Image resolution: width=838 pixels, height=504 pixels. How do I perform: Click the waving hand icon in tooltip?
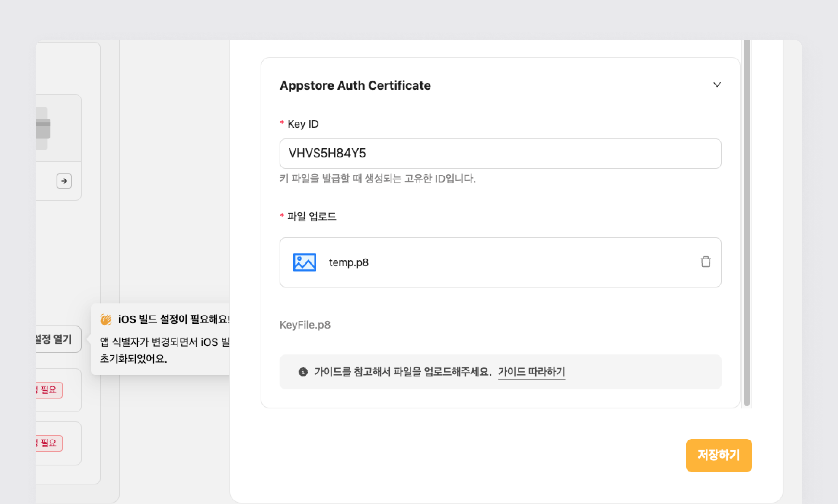[106, 319]
